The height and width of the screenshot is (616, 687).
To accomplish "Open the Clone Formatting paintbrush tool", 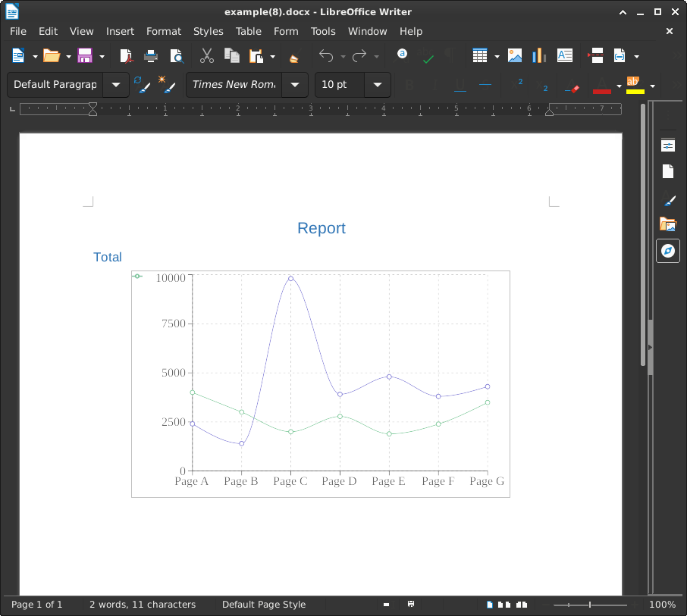I will 294,56.
